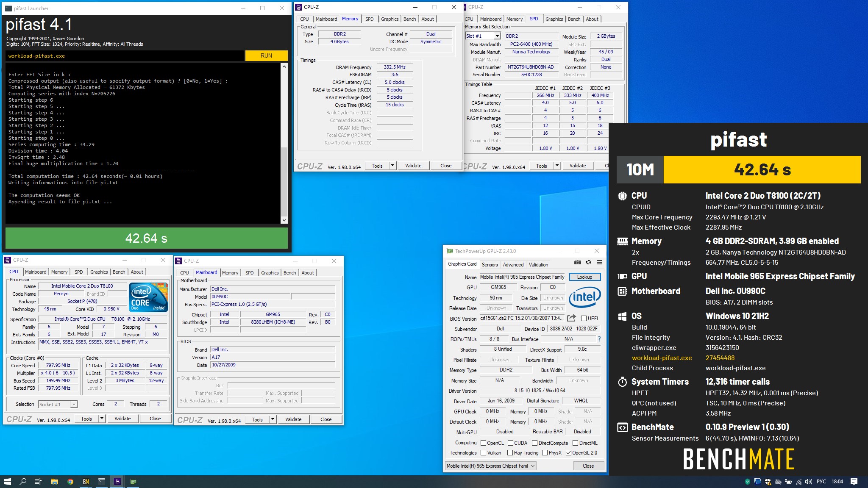
Task: Click the Intel logo in GPU-Z
Action: (584, 297)
